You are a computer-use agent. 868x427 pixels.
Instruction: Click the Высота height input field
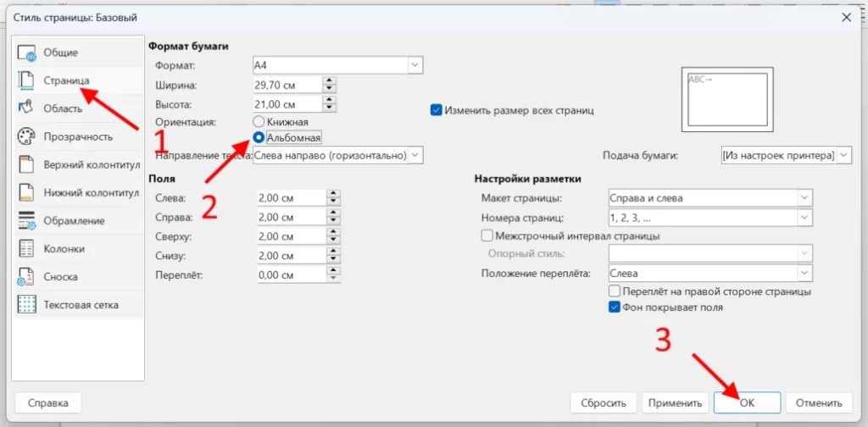[287, 104]
